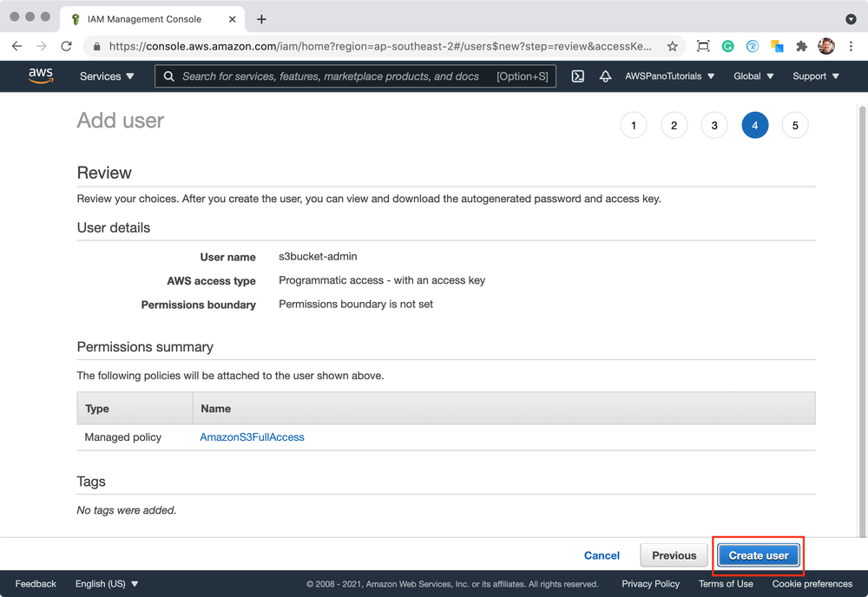This screenshot has width=868, height=597.
Task: Jump to wizard step 1
Action: 634,126
